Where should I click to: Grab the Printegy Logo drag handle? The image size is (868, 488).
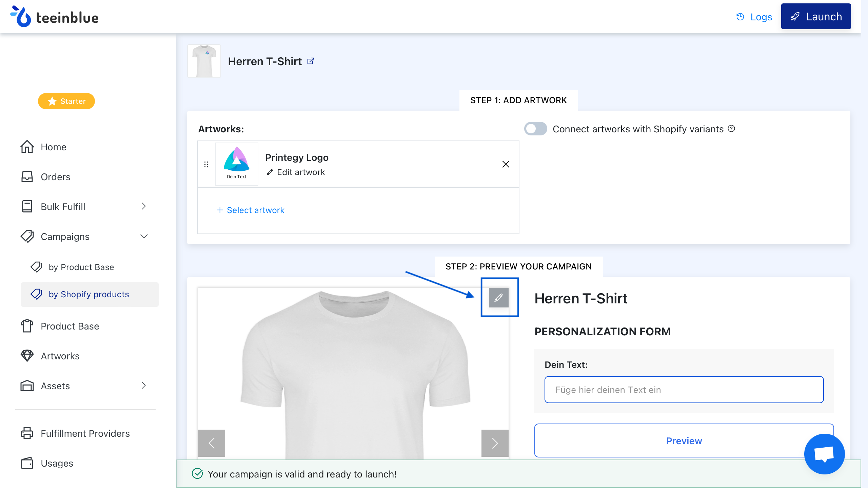tap(206, 164)
